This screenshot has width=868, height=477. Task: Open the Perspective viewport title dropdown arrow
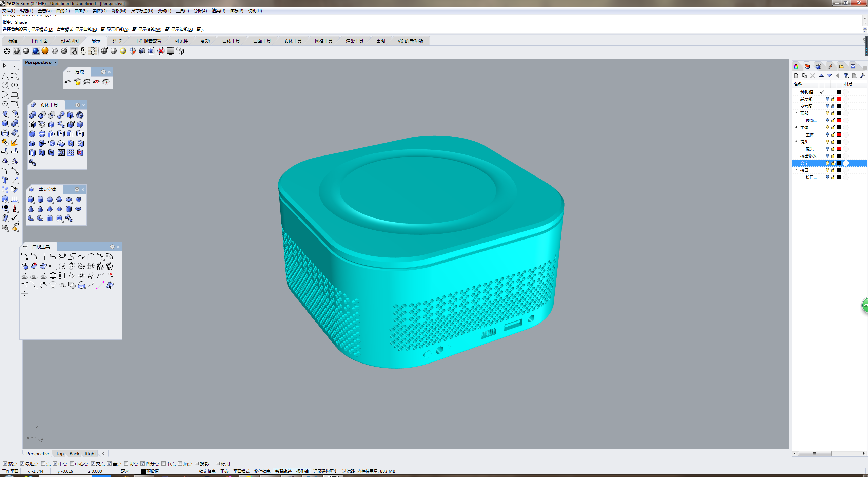(x=56, y=62)
